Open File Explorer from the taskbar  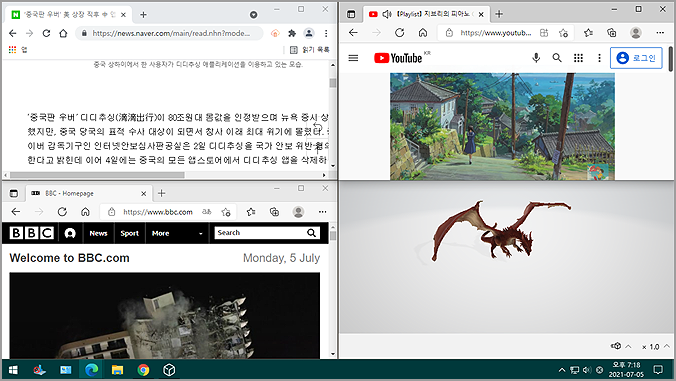click(x=117, y=370)
